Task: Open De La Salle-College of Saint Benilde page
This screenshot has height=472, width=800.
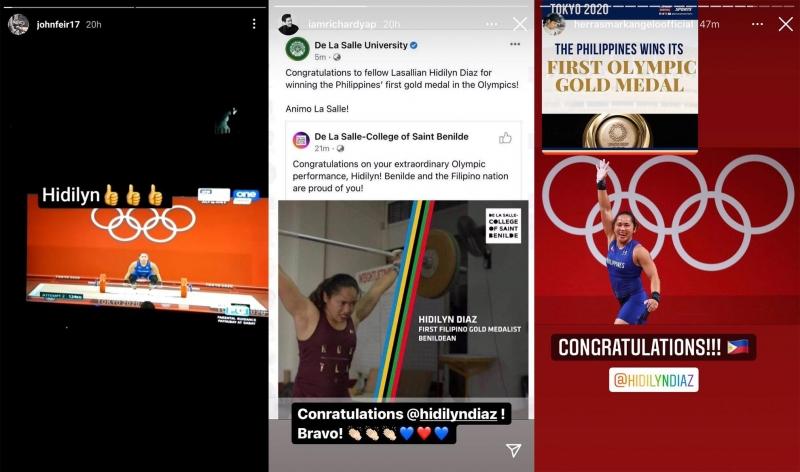Action: pos(391,137)
